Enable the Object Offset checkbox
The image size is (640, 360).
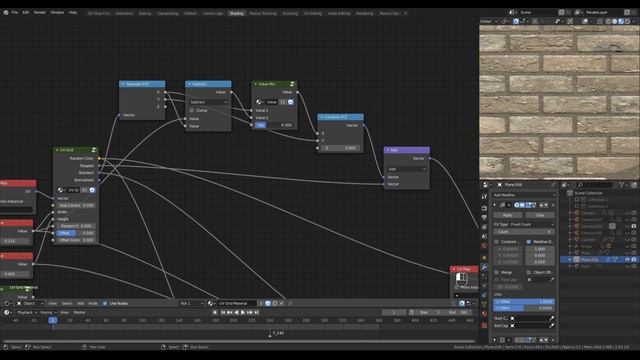(x=529, y=272)
